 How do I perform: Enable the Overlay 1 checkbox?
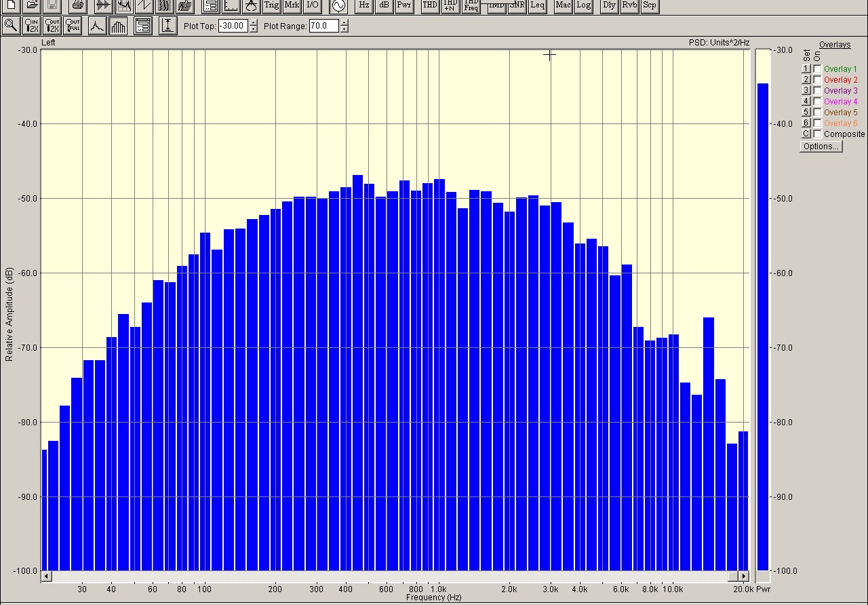click(818, 69)
